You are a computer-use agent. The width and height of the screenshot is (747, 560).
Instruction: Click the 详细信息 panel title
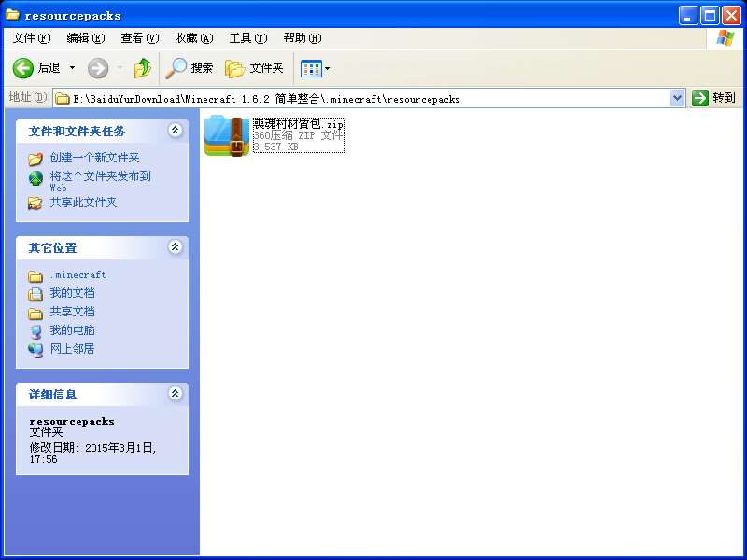[52, 394]
